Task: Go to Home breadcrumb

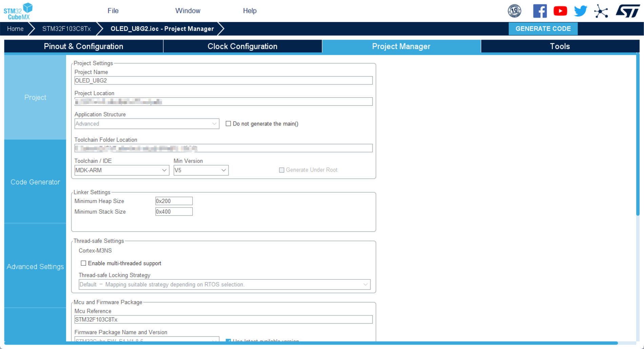Action: click(x=15, y=29)
